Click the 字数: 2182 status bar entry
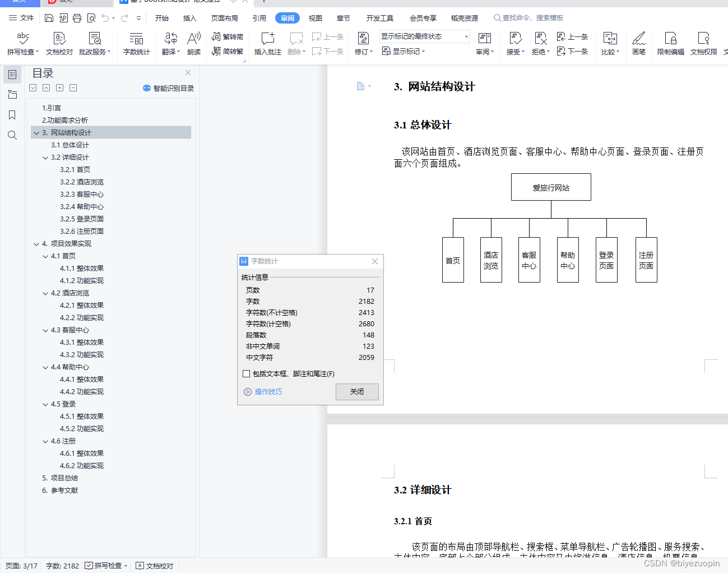Screen dimensions: 728x573 62,566
